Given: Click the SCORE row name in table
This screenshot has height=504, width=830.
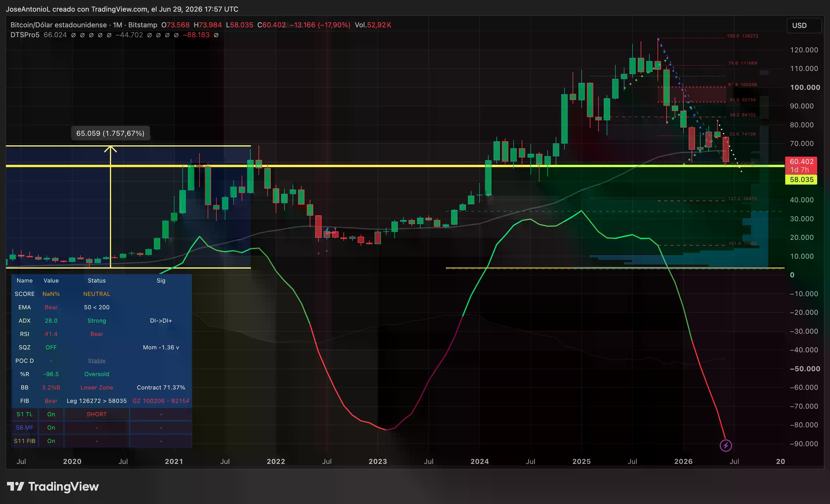Looking at the screenshot, I should click(25, 294).
